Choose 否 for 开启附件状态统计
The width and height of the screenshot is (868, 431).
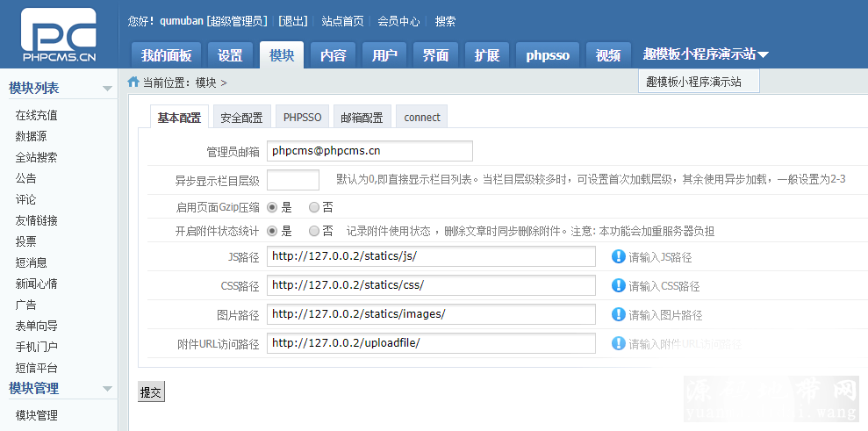click(x=313, y=232)
